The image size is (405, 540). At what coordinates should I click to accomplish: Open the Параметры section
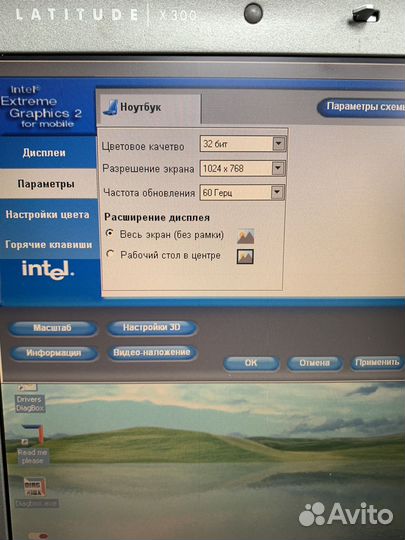[46, 184]
